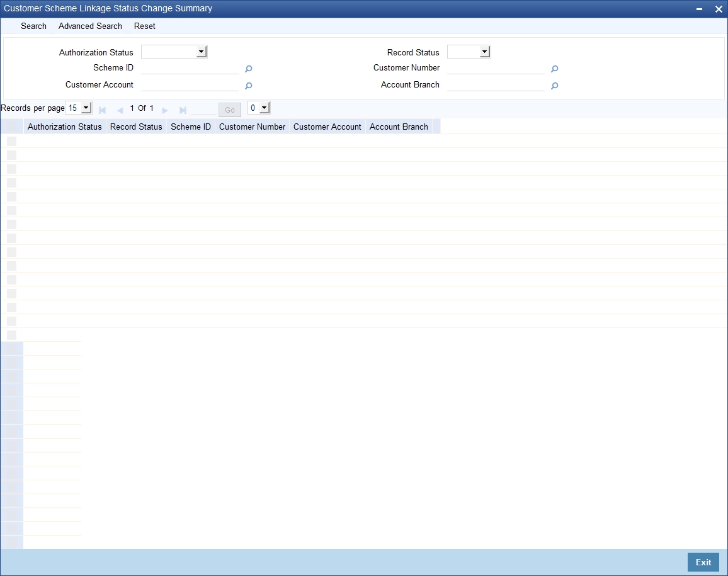Screen dimensions: 728x576
Task: Open the Account Branch lookup search icon
Action: tap(554, 86)
